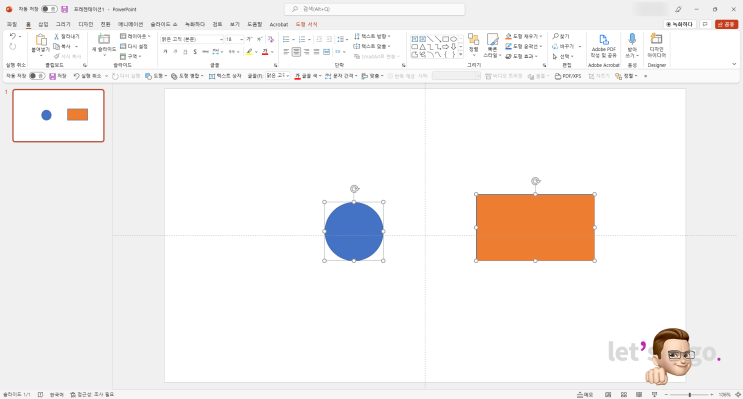Click Text Box button in quick access bar
743x399 pixels.
(225, 76)
